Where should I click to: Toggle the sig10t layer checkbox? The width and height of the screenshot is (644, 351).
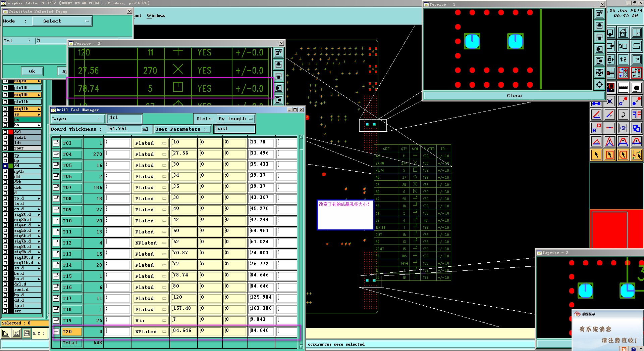(5, 95)
